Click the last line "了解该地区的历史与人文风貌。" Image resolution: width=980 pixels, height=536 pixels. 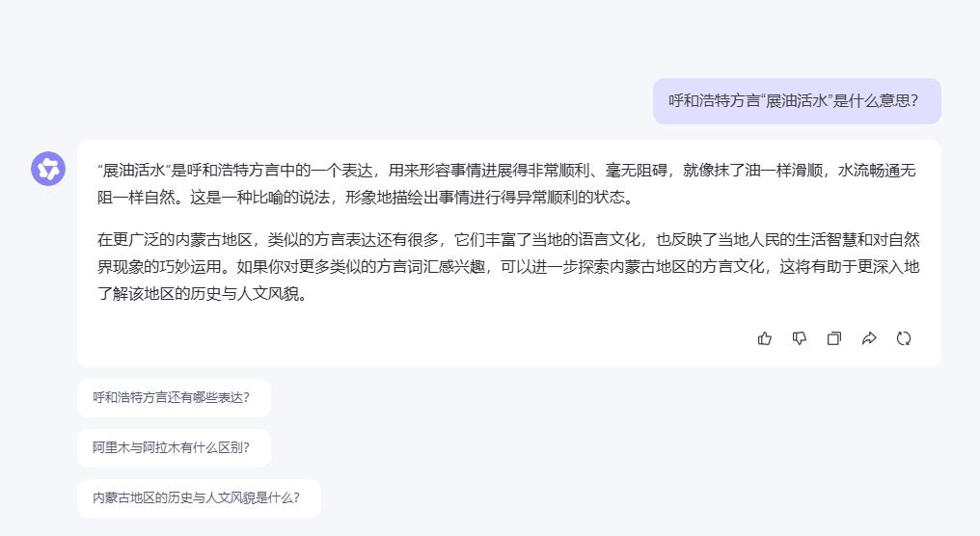coord(203,294)
